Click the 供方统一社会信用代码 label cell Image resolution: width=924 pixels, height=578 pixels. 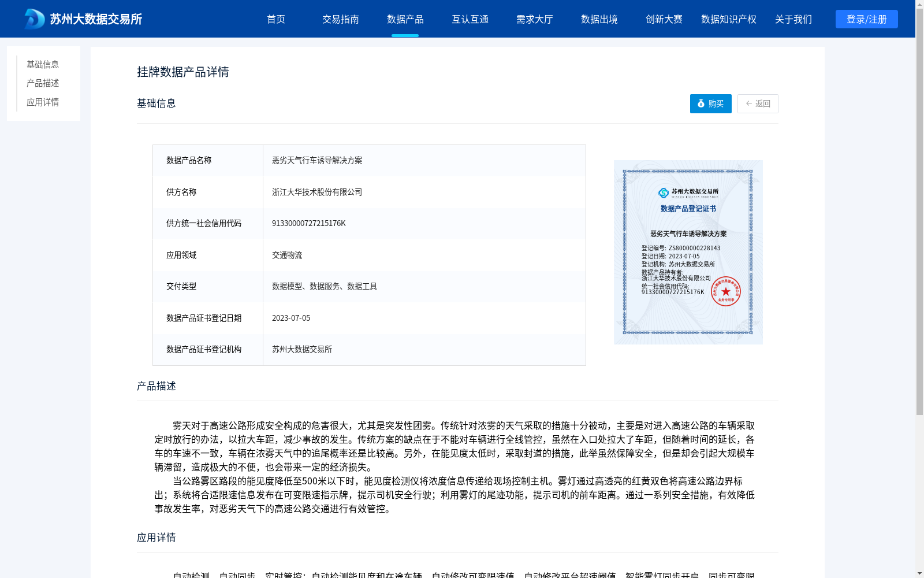[208, 223]
